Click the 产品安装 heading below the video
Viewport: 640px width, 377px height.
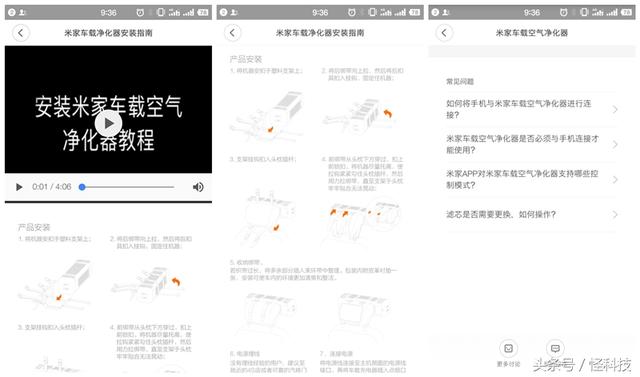(x=33, y=227)
